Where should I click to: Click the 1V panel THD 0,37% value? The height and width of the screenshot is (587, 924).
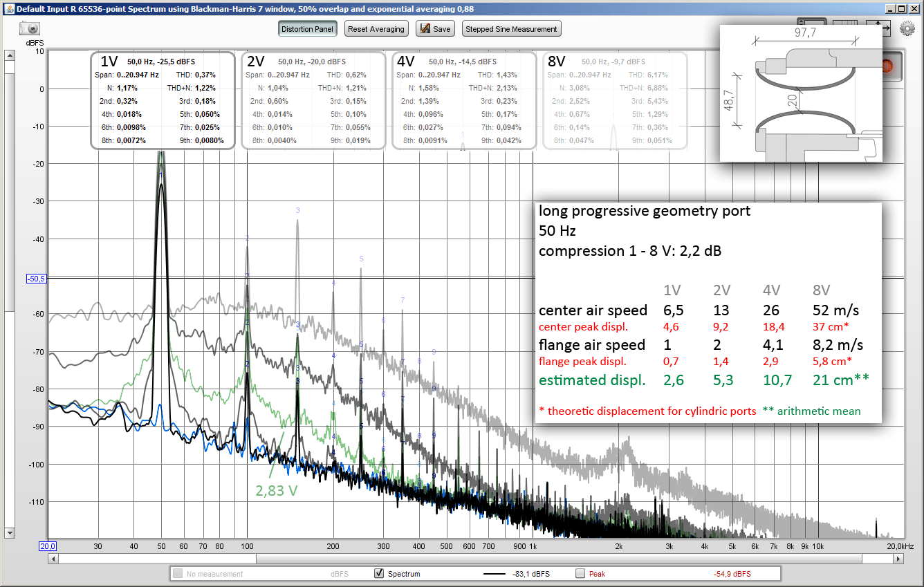click(205, 75)
